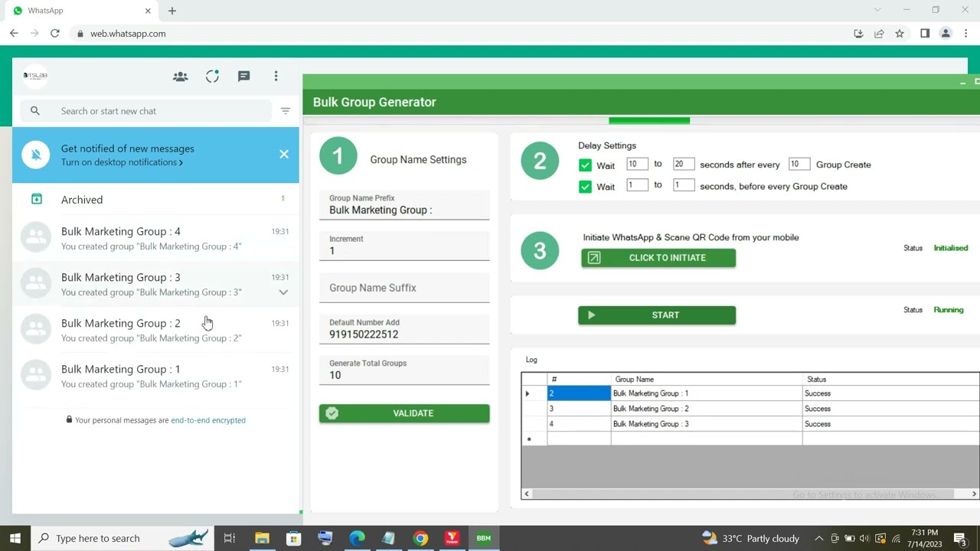Click the Archived box icon
980x551 pixels.
coord(36,199)
